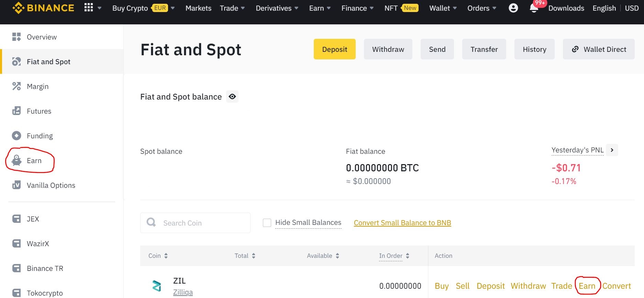Image resolution: width=644 pixels, height=298 pixels.
Task: Open NFT New menu item
Action: [x=401, y=8]
